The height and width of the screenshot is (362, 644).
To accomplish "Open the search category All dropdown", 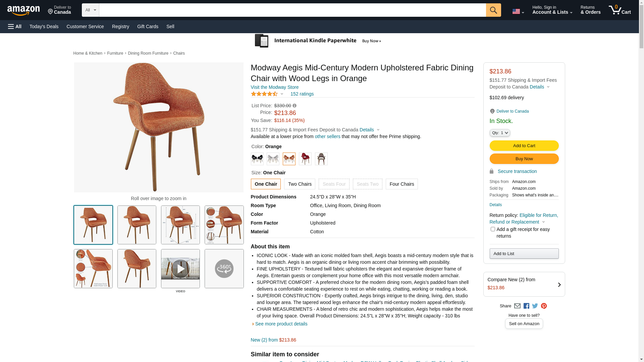I will pos(91,10).
